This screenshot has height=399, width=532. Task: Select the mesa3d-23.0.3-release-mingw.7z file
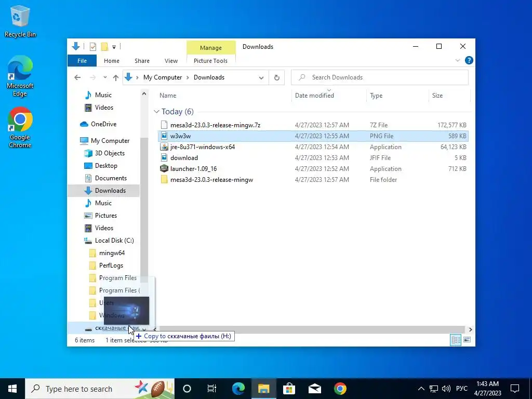[x=215, y=125]
